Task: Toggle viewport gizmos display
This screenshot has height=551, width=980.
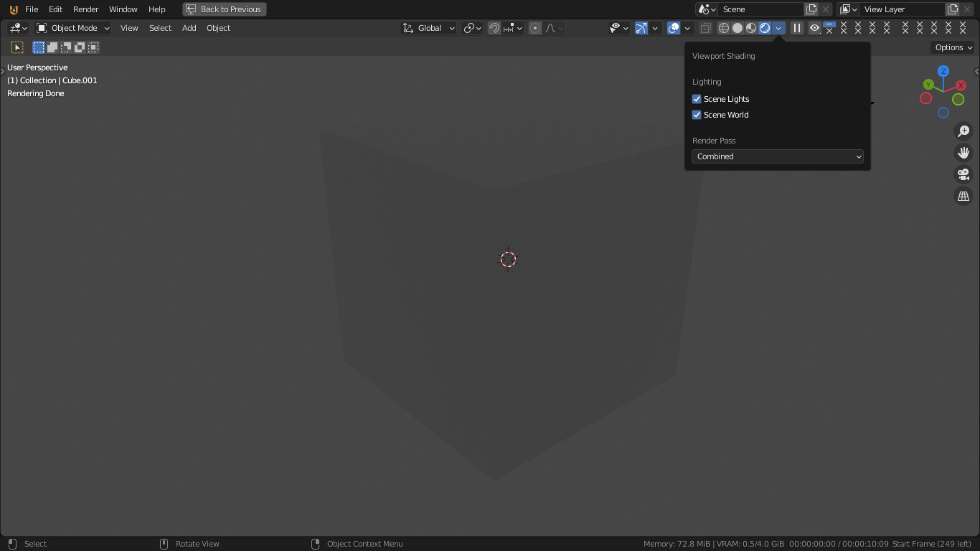Action: tap(641, 28)
